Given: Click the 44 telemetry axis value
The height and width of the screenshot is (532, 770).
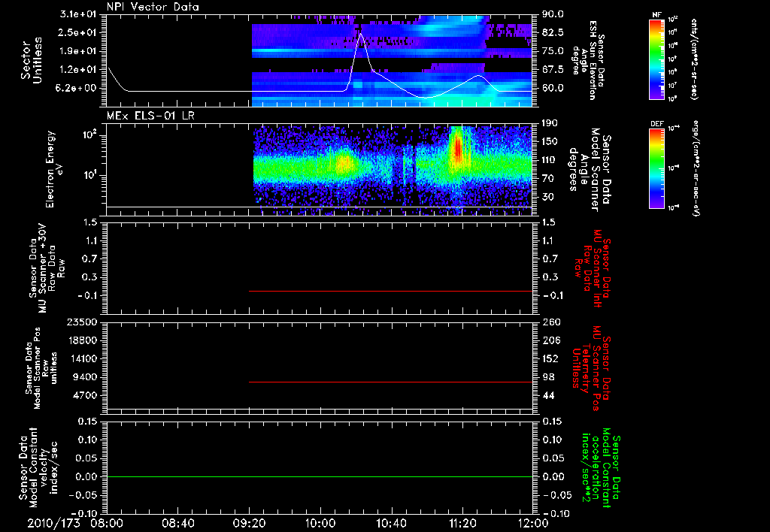Looking at the screenshot, I should pyautogui.click(x=548, y=395).
